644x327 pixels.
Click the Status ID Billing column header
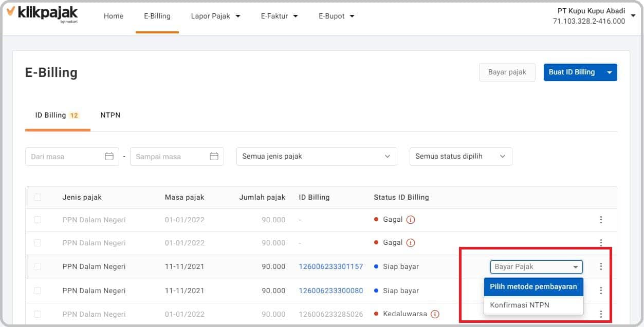point(401,197)
